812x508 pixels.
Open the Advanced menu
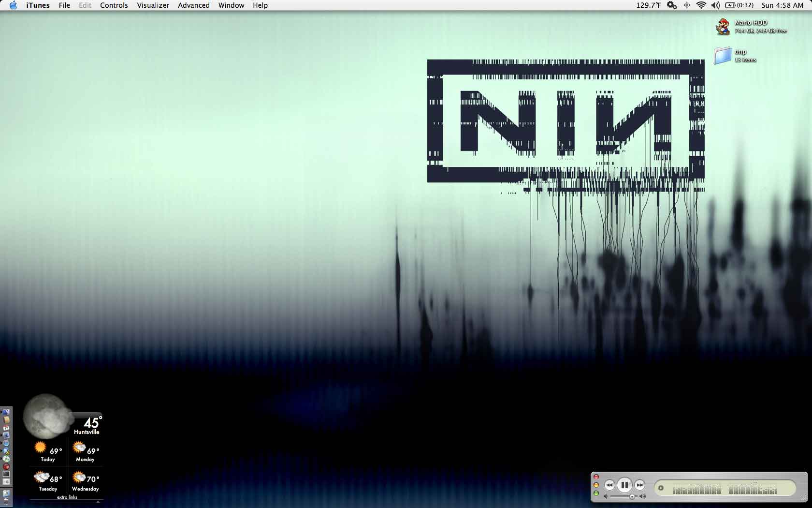tap(194, 5)
